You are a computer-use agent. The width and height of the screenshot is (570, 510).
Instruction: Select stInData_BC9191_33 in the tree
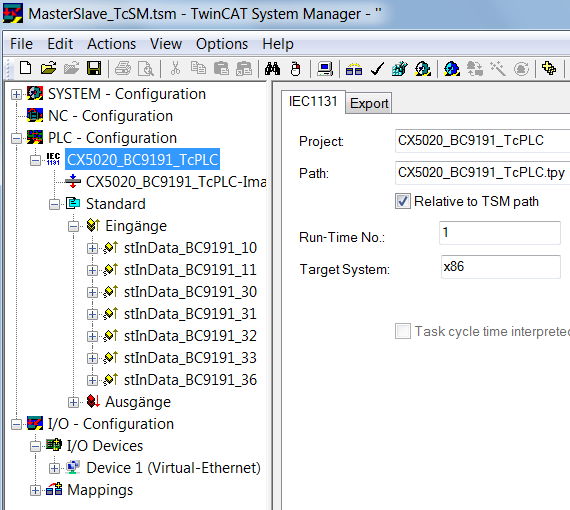coord(190,358)
